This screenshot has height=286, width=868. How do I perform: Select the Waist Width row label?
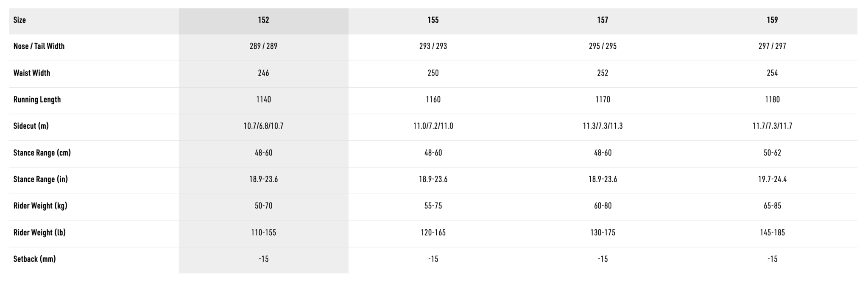click(x=32, y=73)
